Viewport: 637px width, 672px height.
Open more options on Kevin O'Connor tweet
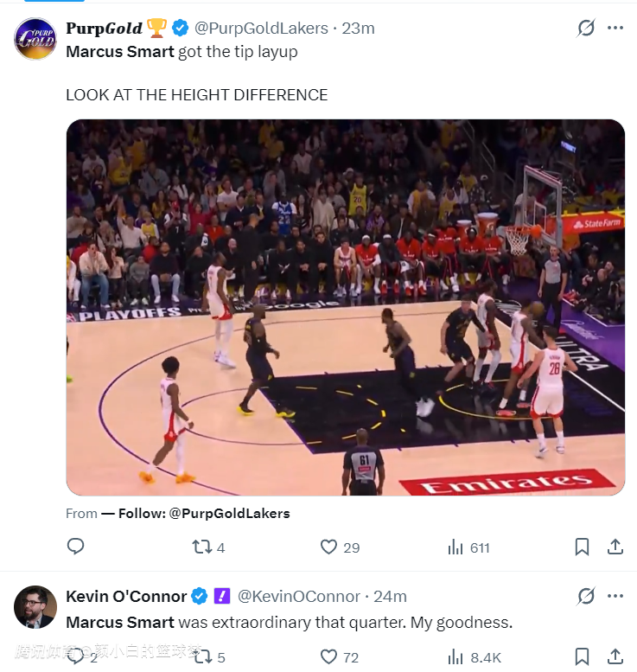615,596
